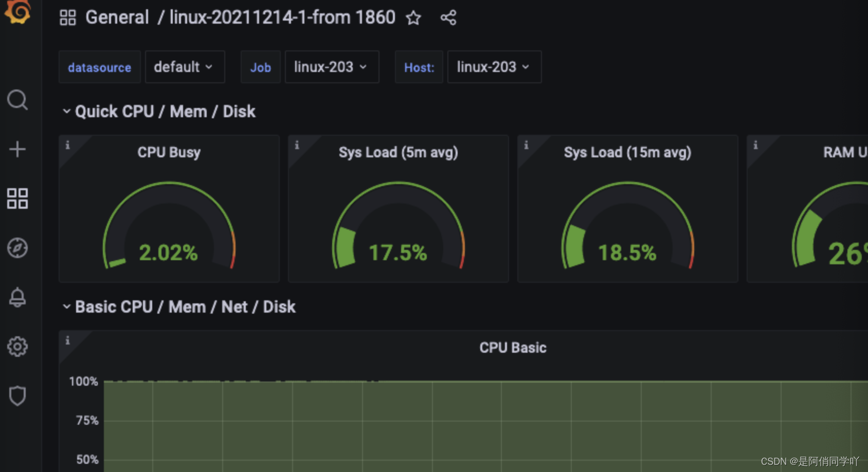Open the datasource default dropdown

tap(185, 67)
